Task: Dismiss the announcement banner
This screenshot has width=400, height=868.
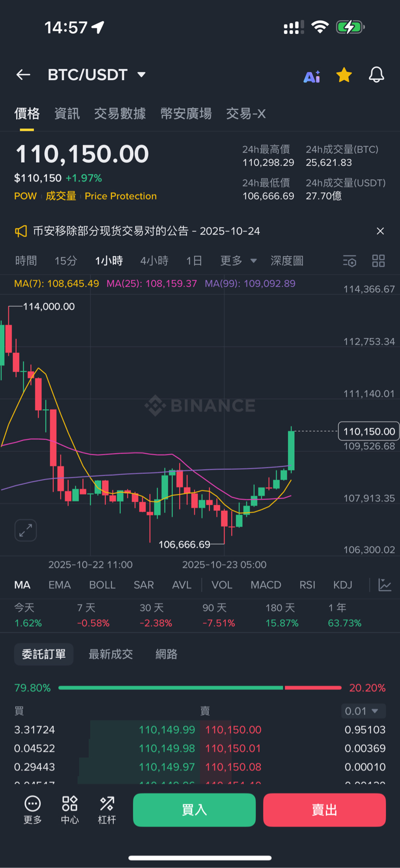Action: tap(380, 231)
